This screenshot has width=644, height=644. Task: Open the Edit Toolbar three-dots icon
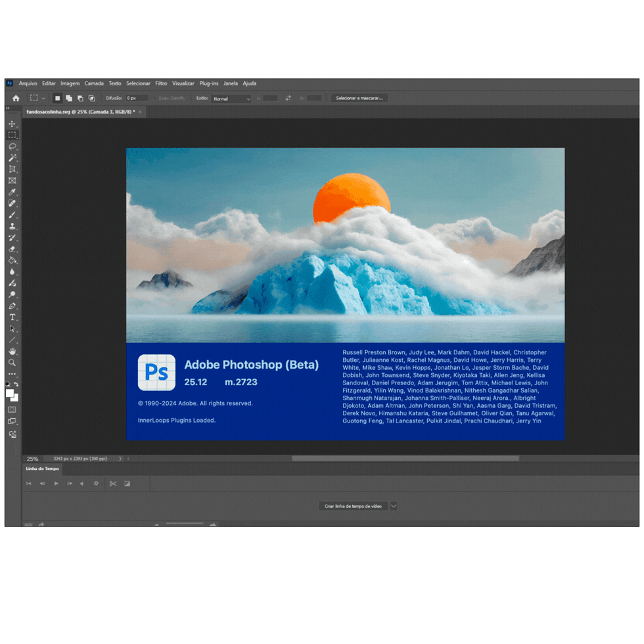coord(12,374)
